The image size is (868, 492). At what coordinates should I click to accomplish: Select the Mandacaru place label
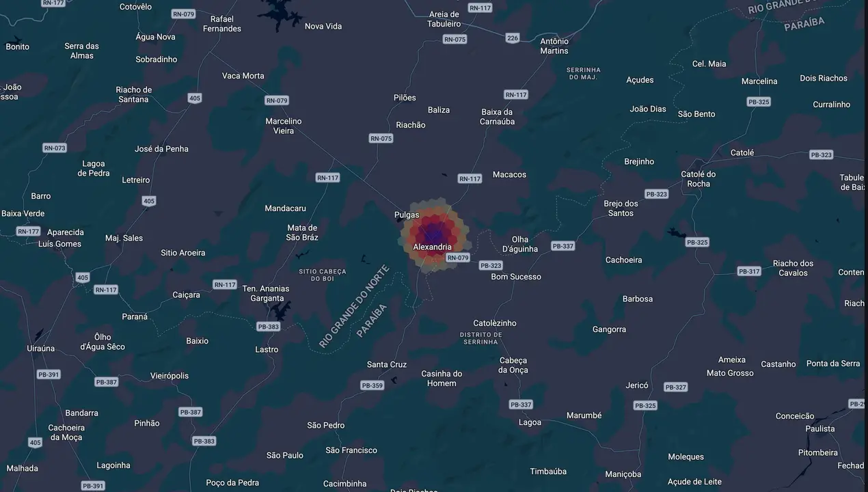tap(286, 208)
